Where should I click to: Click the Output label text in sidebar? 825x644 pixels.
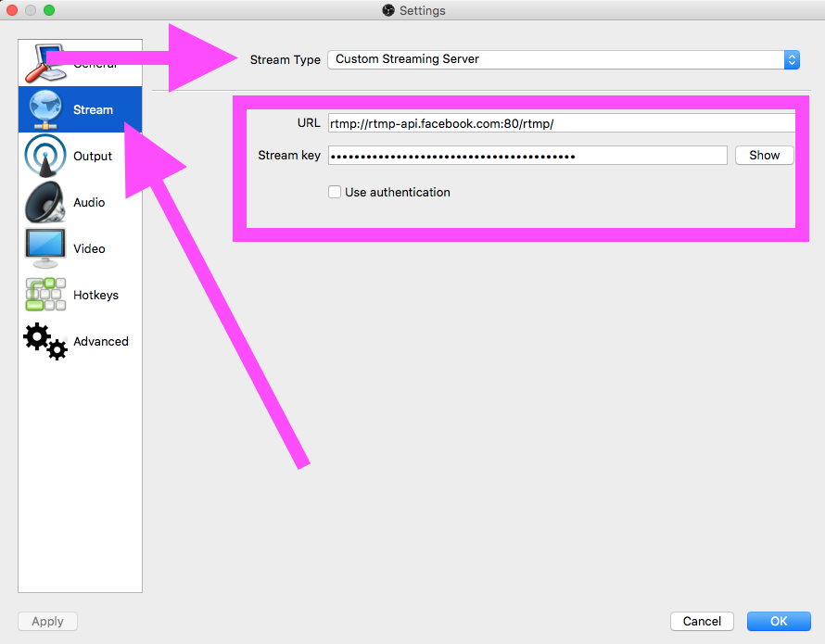click(x=93, y=157)
